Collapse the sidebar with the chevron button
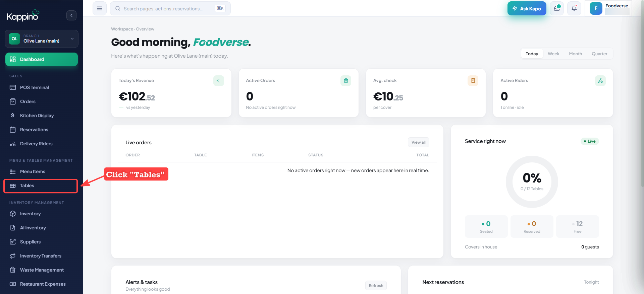Viewport: 644px width, 294px height. [71, 15]
